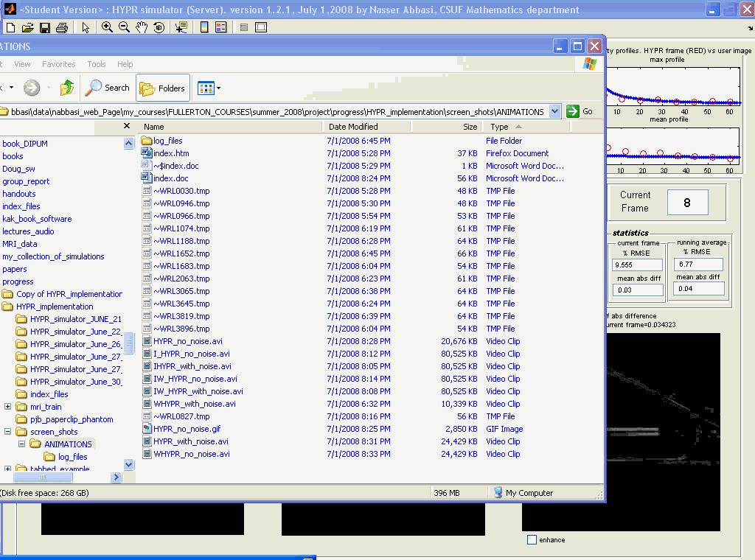
Task: Activate the Pan hand tool
Action: pyautogui.click(x=142, y=27)
